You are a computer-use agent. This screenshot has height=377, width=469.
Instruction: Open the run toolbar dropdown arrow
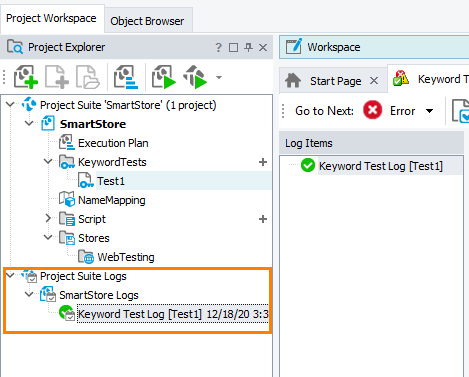[219, 77]
